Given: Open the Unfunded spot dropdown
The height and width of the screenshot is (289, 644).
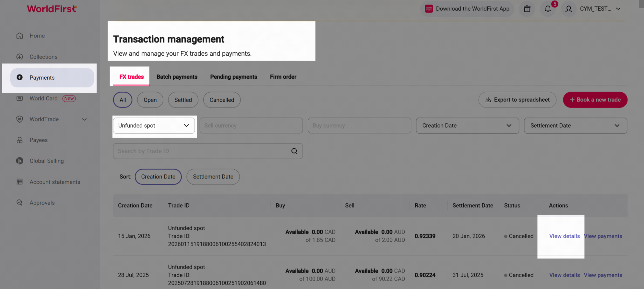Looking at the screenshot, I should [154, 126].
